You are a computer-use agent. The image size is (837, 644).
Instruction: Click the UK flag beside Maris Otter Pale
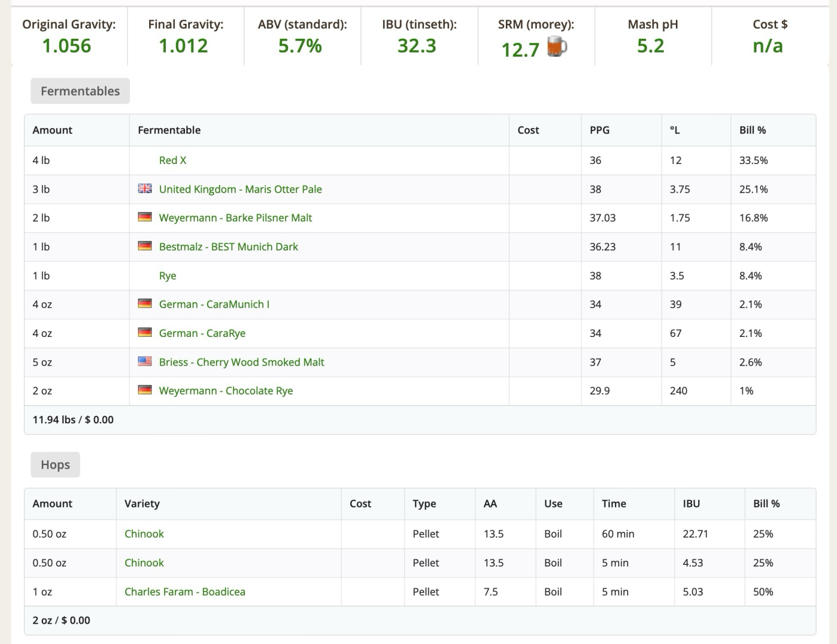[145, 188]
